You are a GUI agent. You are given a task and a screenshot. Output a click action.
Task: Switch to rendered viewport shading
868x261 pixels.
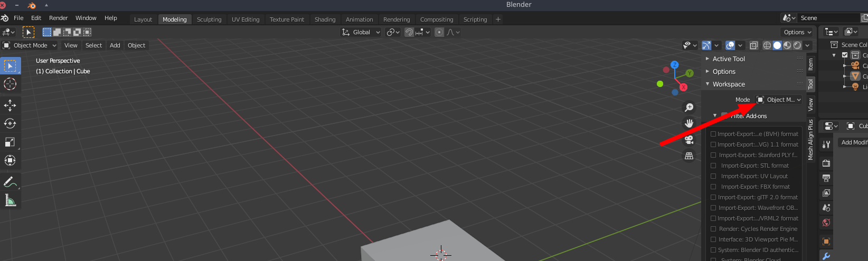797,45
